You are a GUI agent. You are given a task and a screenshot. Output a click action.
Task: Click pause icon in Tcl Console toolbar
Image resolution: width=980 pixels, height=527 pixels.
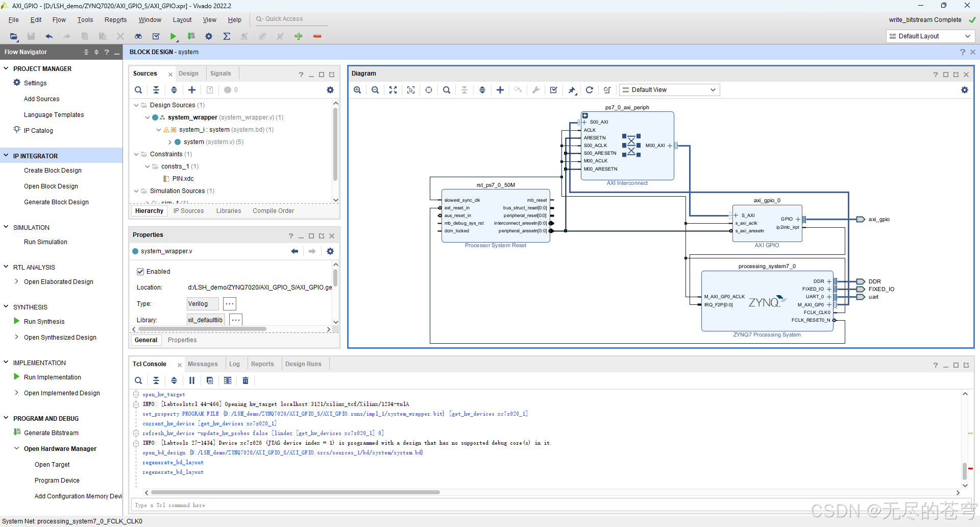point(192,380)
